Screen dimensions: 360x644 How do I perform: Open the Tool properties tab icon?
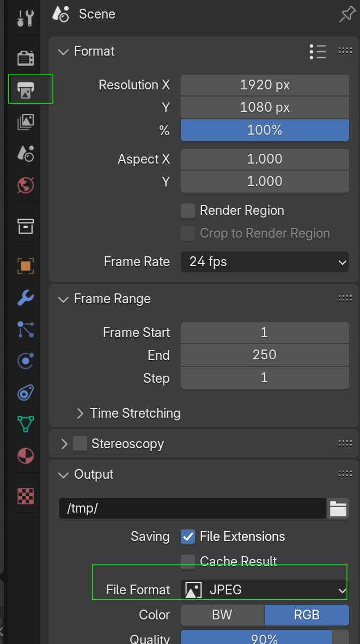(25, 18)
